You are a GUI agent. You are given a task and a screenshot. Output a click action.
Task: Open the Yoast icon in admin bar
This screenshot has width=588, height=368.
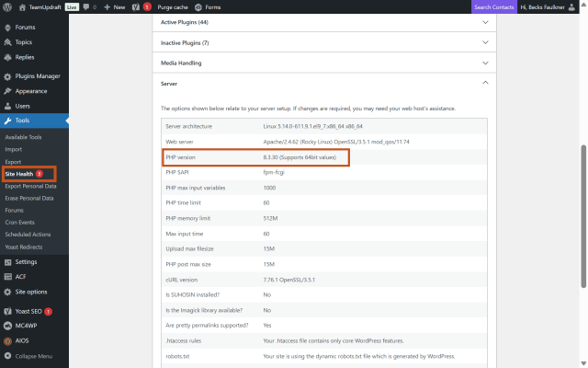click(136, 7)
